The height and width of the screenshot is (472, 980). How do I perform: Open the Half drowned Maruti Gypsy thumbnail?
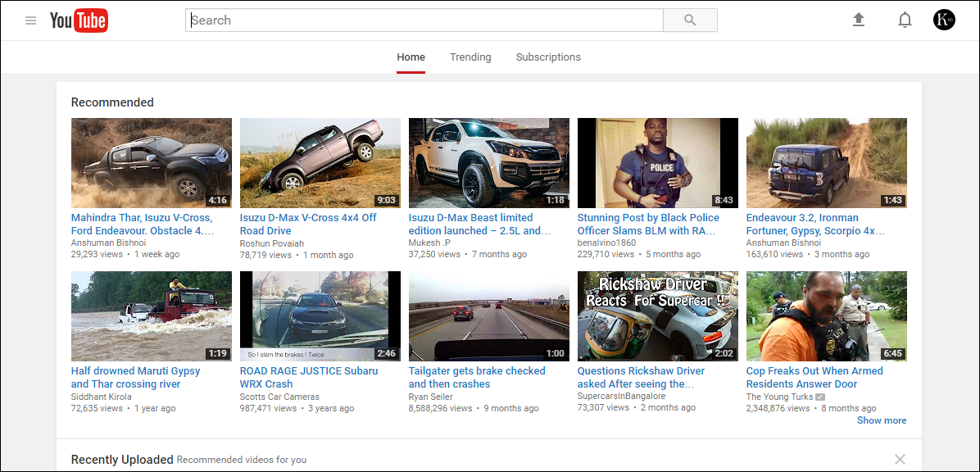pyautogui.click(x=152, y=316)
